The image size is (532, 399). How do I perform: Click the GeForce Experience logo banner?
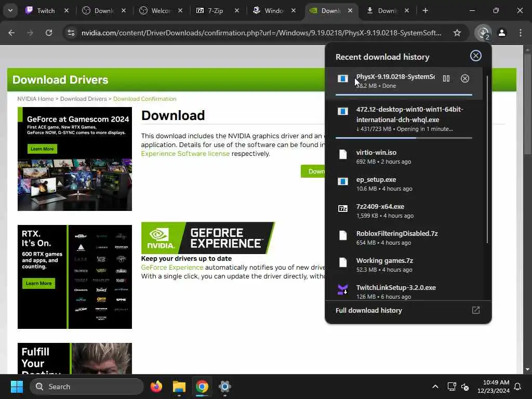208,238
